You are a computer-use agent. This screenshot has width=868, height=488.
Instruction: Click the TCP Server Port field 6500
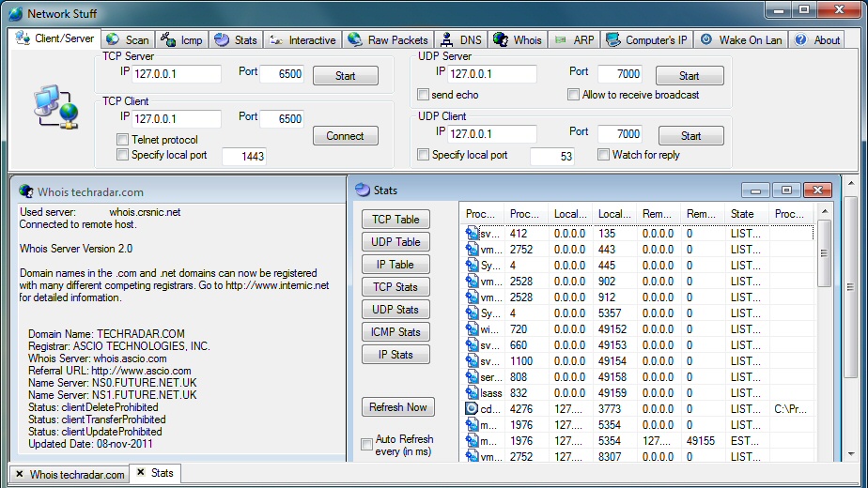(x=282, y=74)
